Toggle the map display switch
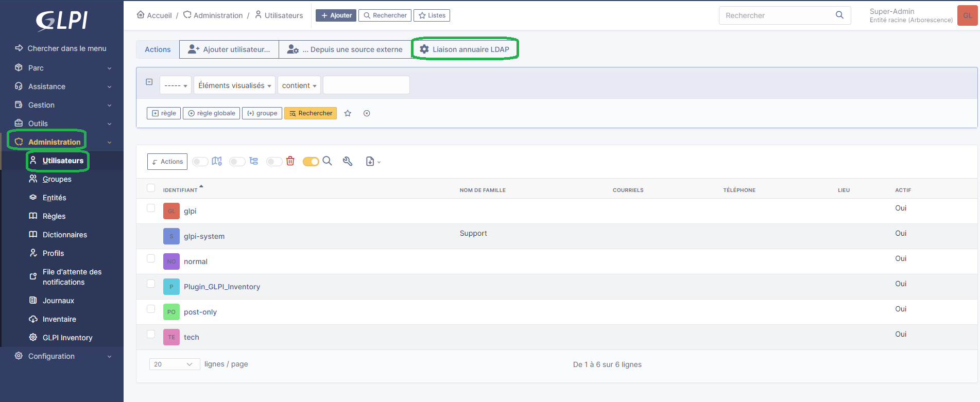Image resolution: width=980 pixels, height=402 pixels. coord(200,162)
